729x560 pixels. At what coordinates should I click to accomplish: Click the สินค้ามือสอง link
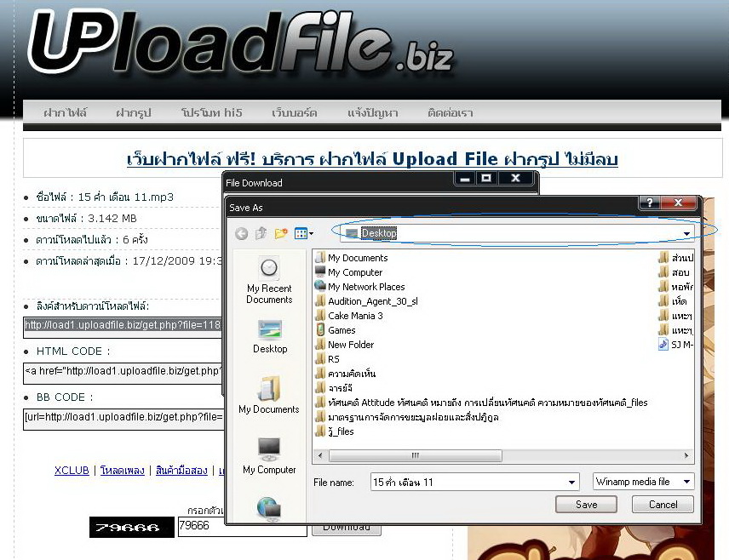[x=181, y=471]
